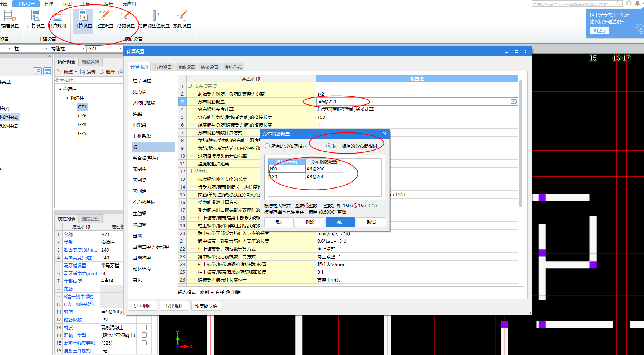Image resolution: width=644 pixels, height=355 pixels.
Task: Dismiss tip with 知道了 button
Action: 600,31
